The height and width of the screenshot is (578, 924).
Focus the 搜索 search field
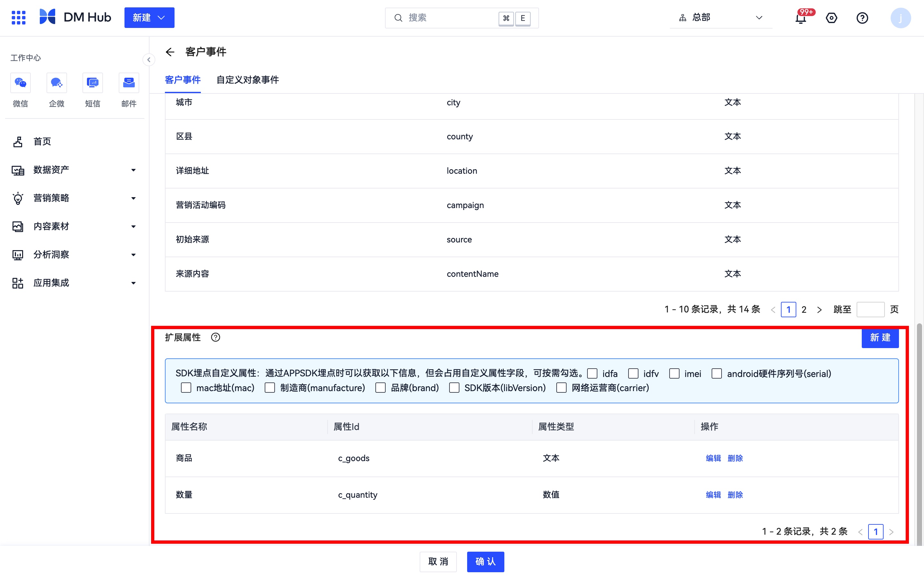[462, 18]
